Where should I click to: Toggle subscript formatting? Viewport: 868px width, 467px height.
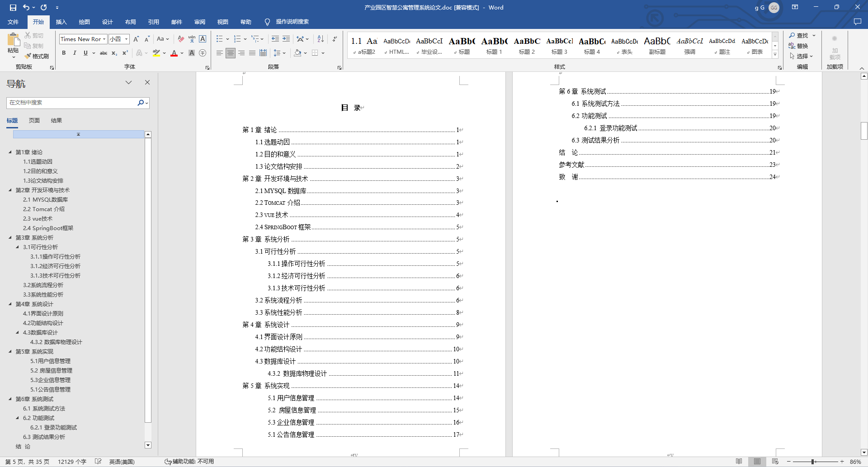tap(114, 53)
